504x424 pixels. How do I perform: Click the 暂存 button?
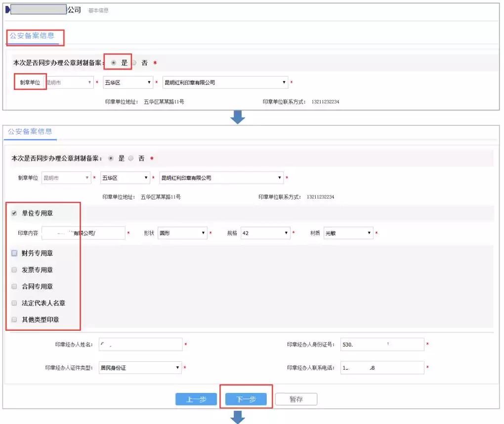(296, 399)
